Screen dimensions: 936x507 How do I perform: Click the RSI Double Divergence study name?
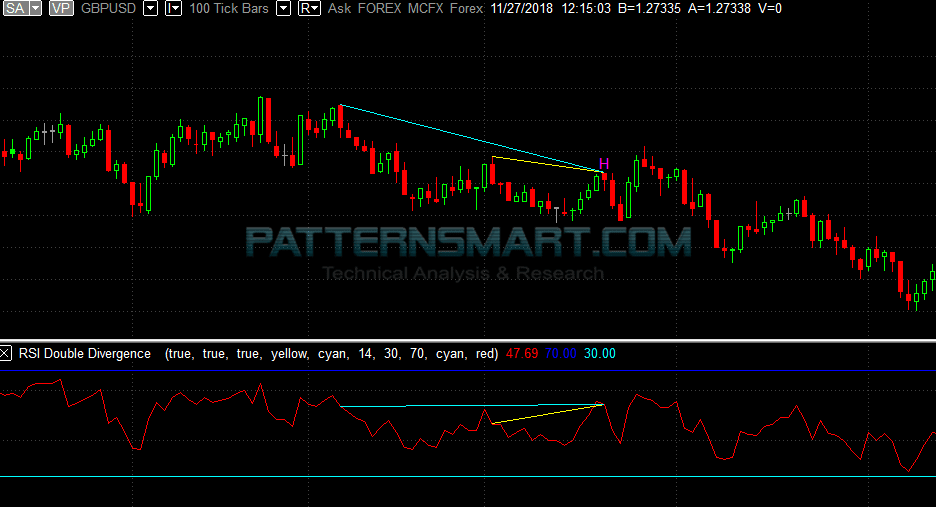pyautogui.click(x=85, y=354)
